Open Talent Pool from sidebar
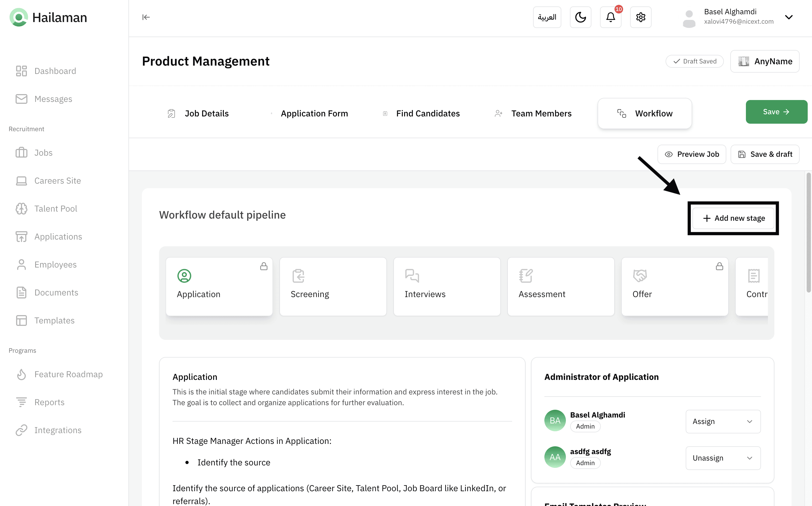The image size is (812, 506). pyautogui.click(x=56, y=208)
